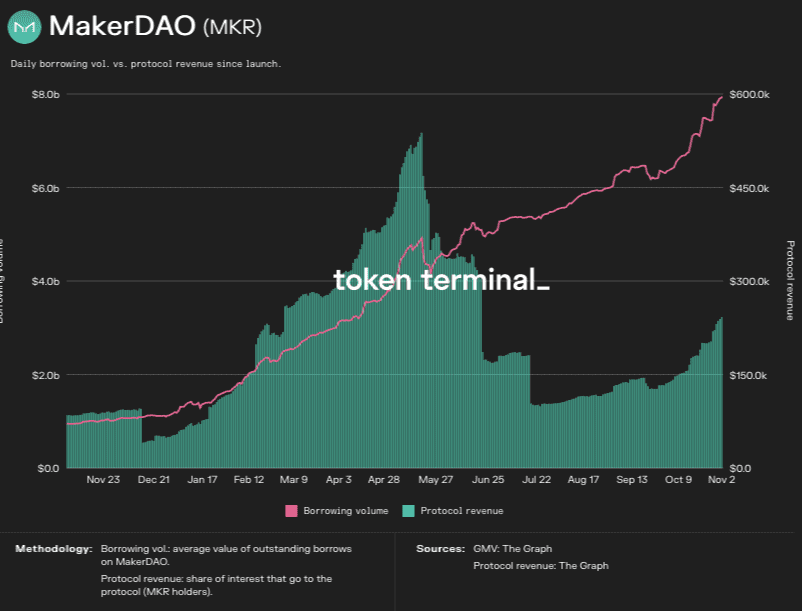Viewport: 802px width, 611px height.
Task: Select the Nov 2 x-axis date label
Action: point(722,480)
